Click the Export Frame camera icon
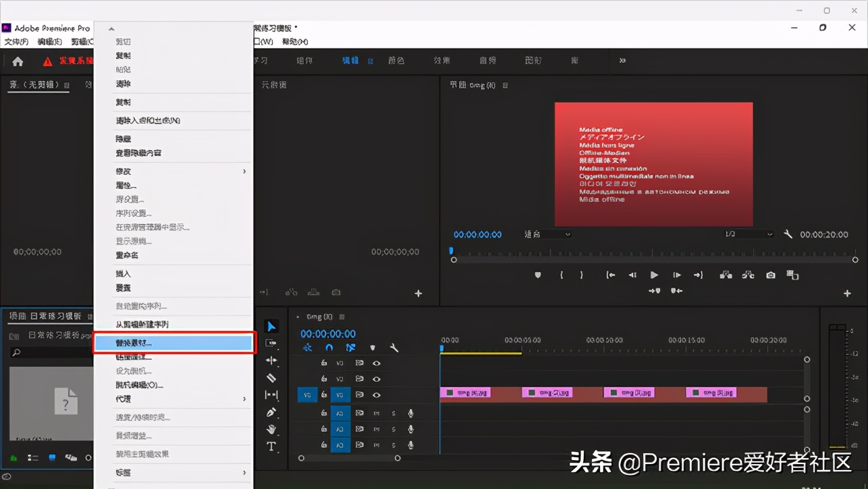The height and width of the screenshot is (489, 868). (770, 275)
